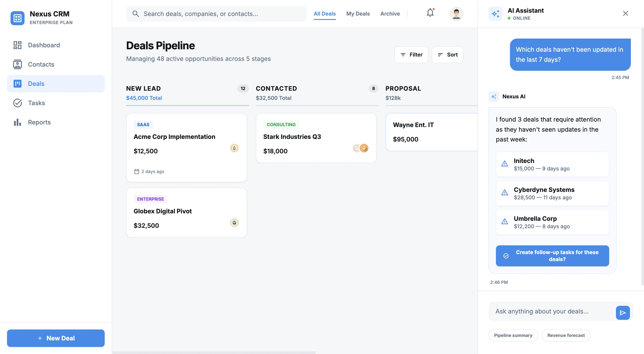Open Dashboard from the sidebar
The image size is (644, 354).
(x=18, y=45)
